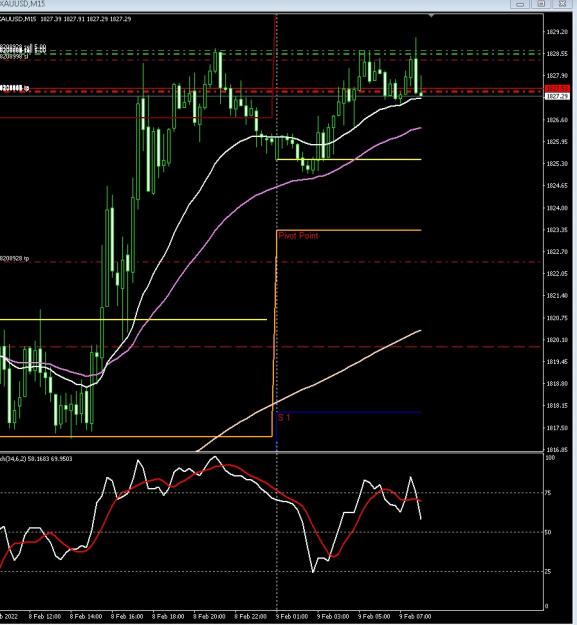Click the 1828.55 price axis label
The height and width of the screenshot is (625, 577).
coord(557,53)
